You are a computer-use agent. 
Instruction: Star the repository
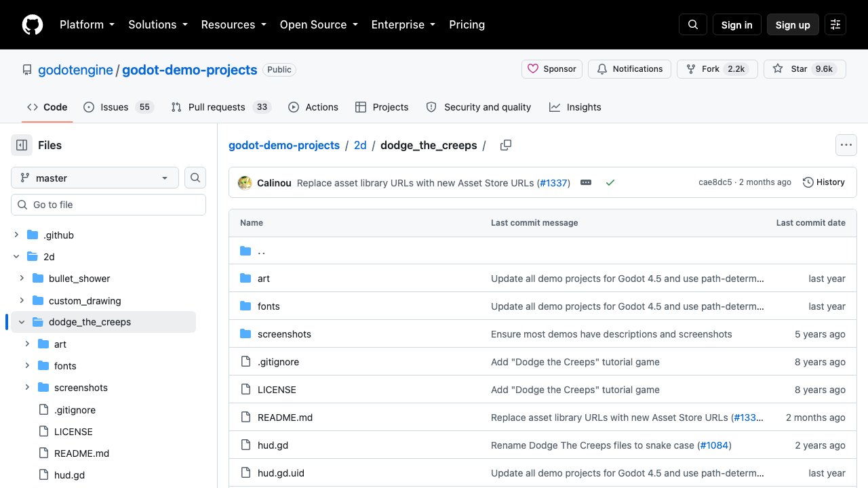805,69
